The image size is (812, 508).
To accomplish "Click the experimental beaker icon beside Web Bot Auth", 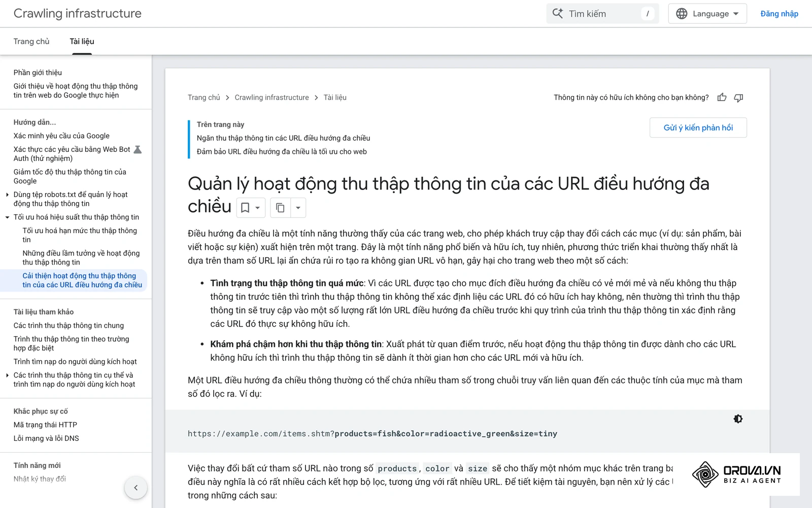I will coord(138,149).
